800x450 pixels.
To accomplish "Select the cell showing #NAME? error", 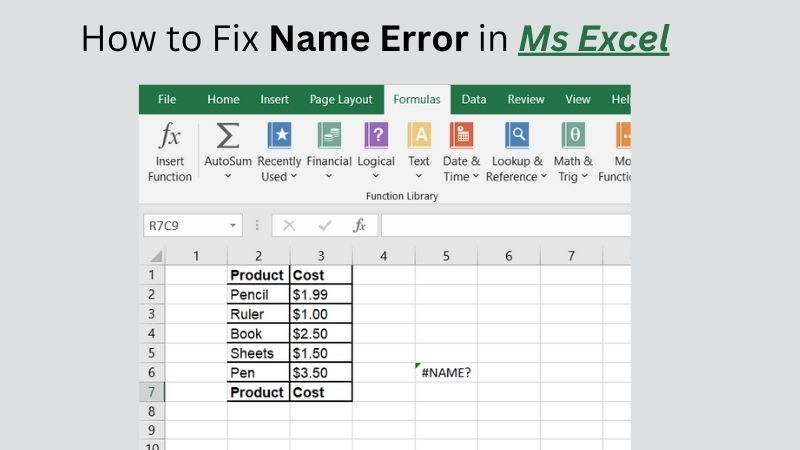I will pos(446,373).
